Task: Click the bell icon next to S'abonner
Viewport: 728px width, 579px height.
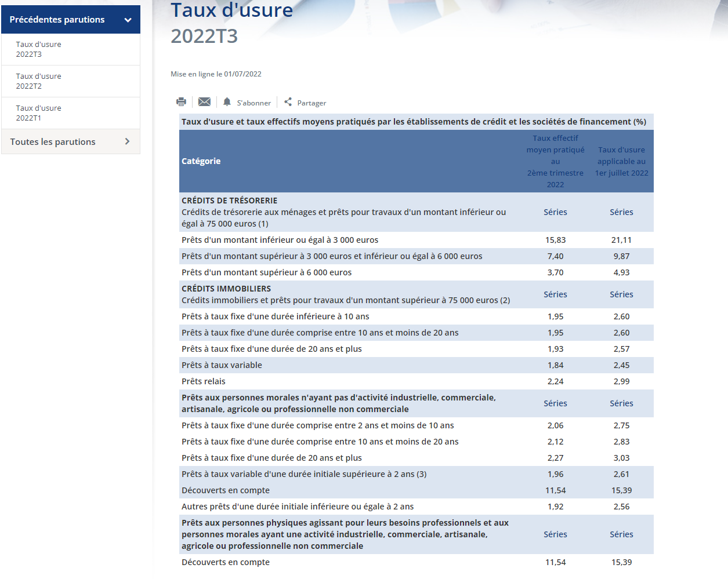Action: tap(227, 102)
